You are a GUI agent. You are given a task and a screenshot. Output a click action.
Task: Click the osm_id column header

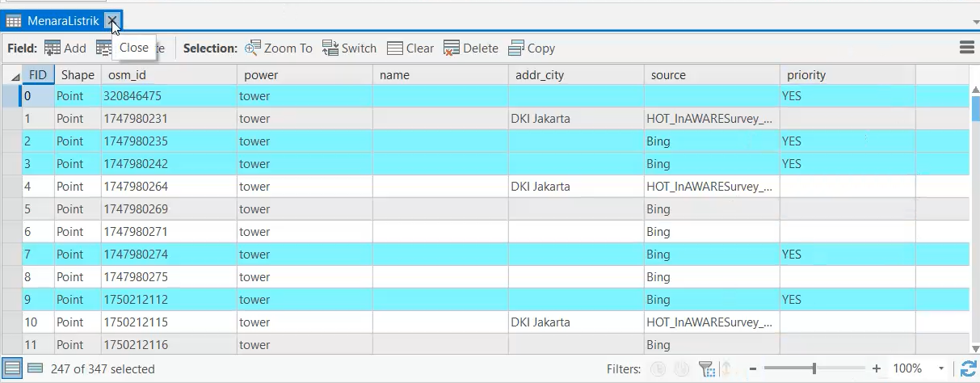pyautogui.click(x=169, y=74)
